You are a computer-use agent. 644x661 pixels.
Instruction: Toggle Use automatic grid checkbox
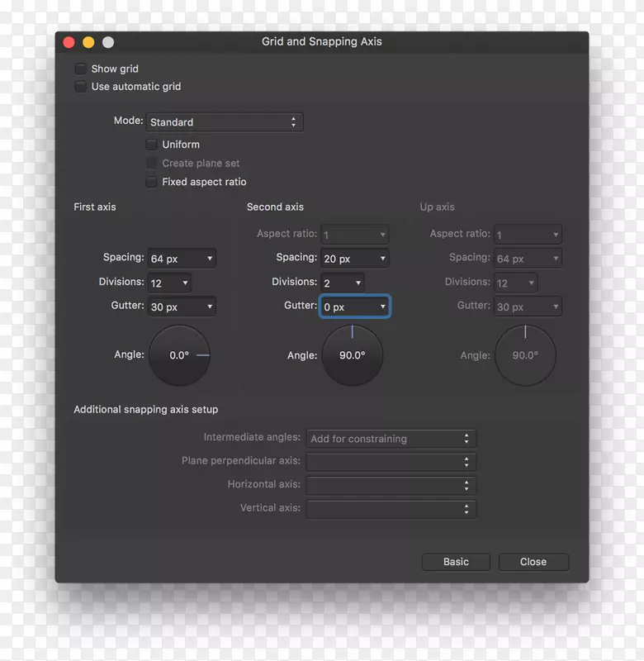(80, 87)
